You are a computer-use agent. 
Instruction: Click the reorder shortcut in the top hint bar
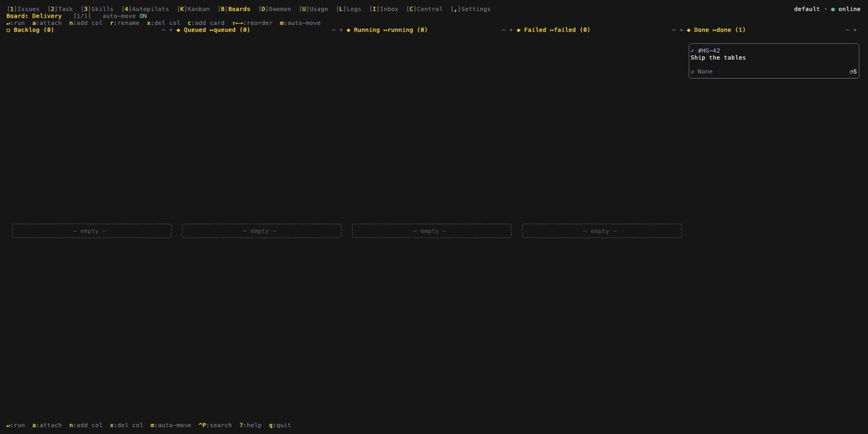[252, 23]
